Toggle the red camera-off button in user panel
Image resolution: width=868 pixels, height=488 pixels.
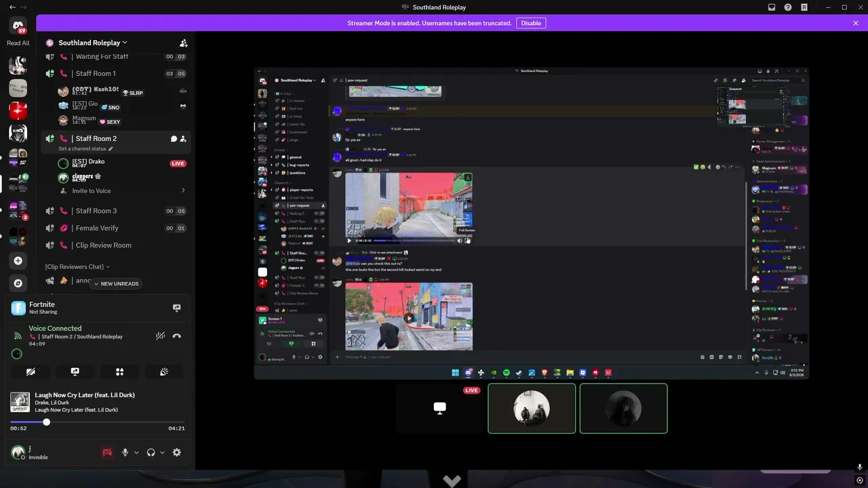point(107,452)
